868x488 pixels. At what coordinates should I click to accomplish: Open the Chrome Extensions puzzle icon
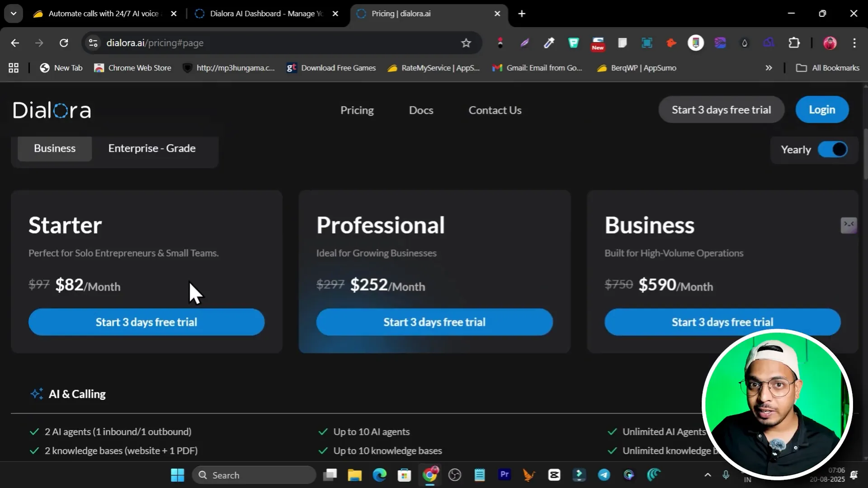(x=794, y=43)
